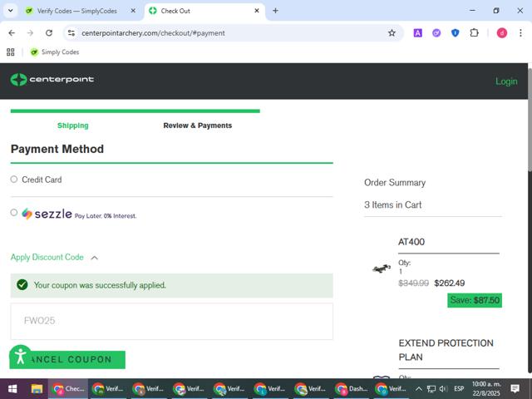Open the notification center icon
The width and height of the screenshot is (532, 399).
[x=515, y=389]
